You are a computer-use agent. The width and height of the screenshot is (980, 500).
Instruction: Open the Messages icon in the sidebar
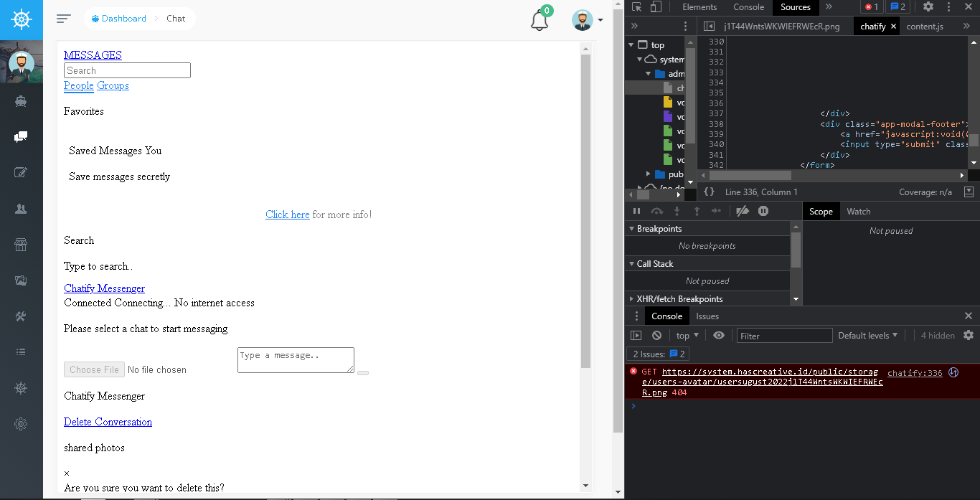21,136
